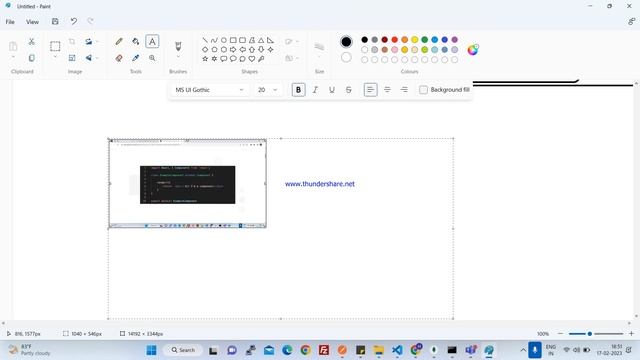Expand the Paste options arrow
Screen dimensions: 640x360
tap(13, 57)
